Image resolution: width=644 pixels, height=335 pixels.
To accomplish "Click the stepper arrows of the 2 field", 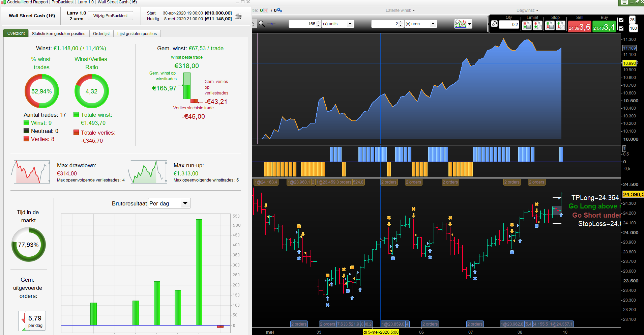I will pos(401,24).
